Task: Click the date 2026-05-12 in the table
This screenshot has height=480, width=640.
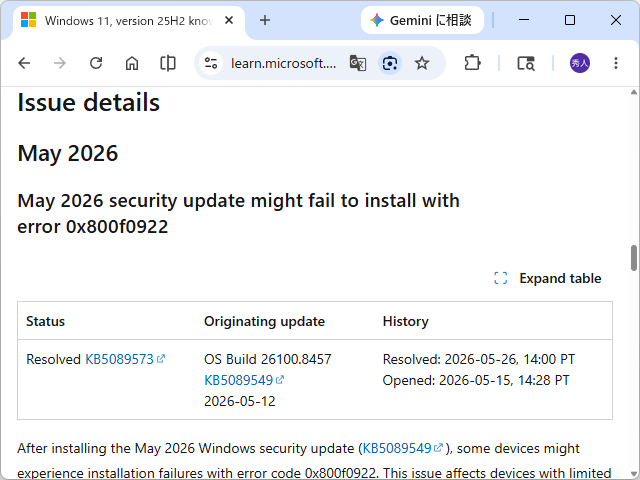Action: click(x=240, y=401)
